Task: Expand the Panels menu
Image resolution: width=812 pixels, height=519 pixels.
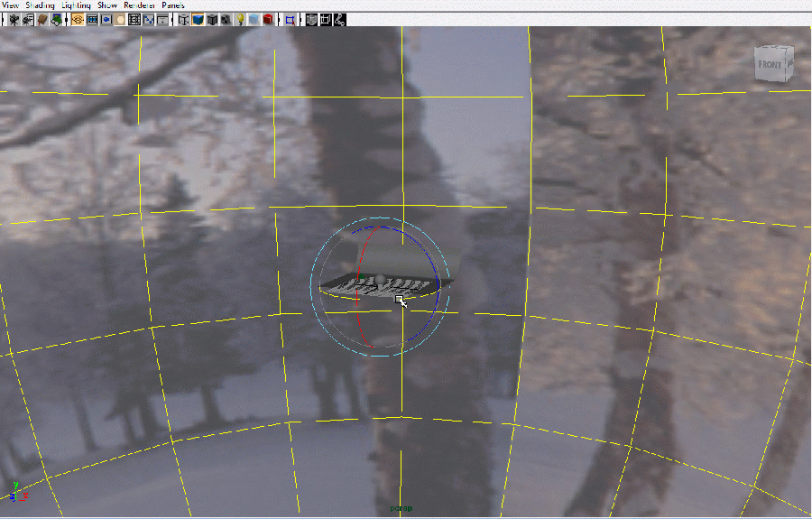Action: 173,5
